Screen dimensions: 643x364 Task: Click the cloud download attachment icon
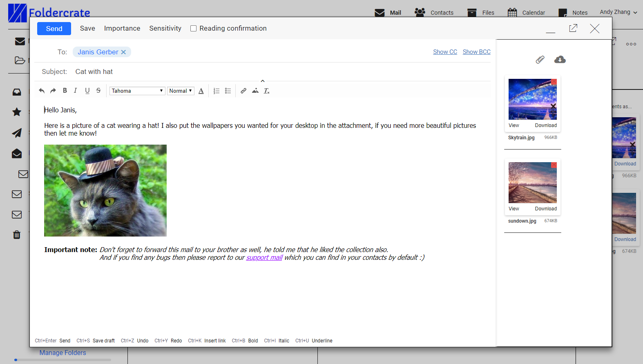[x=560, y=60]
